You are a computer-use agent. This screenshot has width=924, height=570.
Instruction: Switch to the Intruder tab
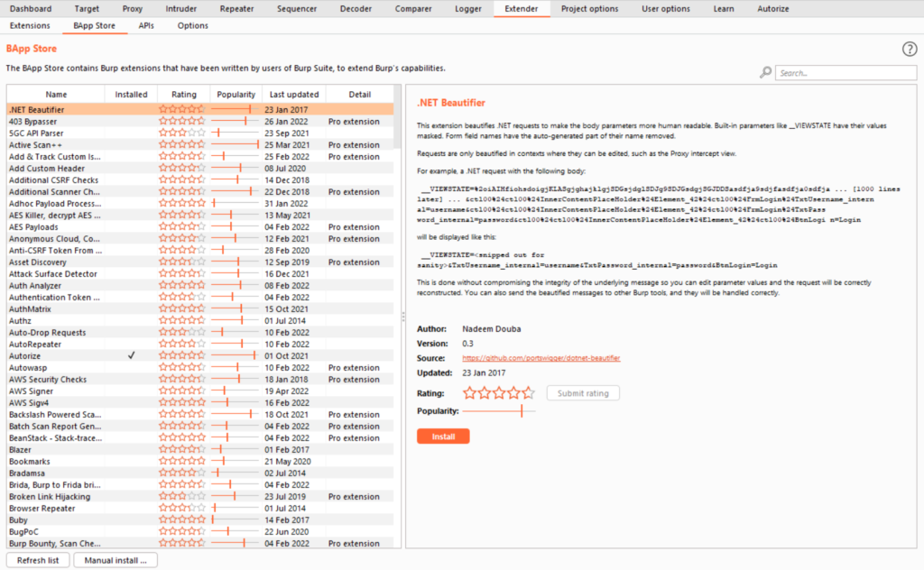(x=180, y=9)
